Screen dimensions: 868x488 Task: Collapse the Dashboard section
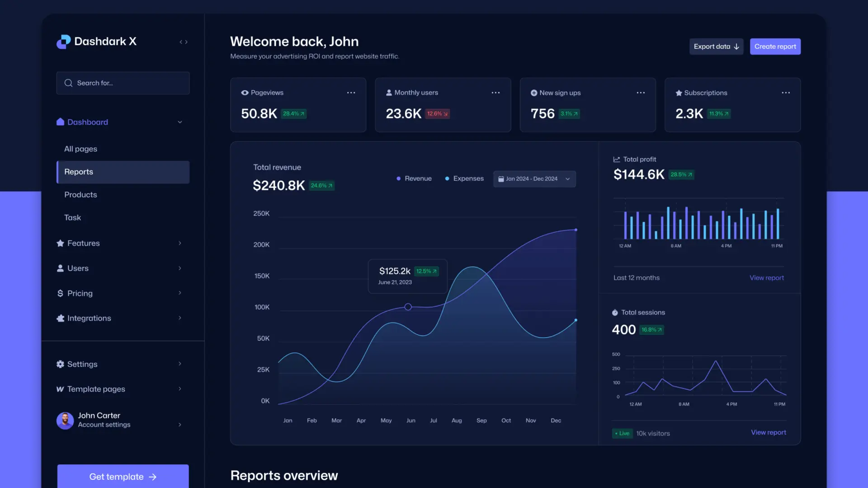tap(179, 122)
